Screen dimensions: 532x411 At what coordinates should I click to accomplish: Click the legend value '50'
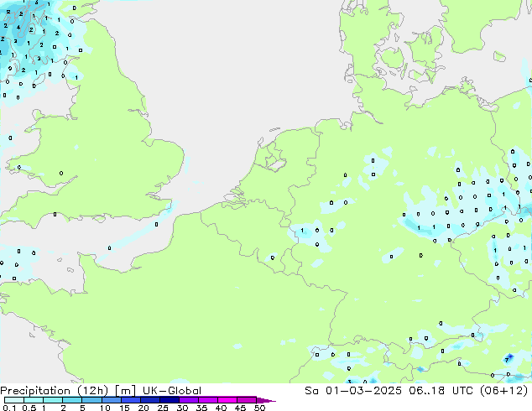[x=259, y=408]
